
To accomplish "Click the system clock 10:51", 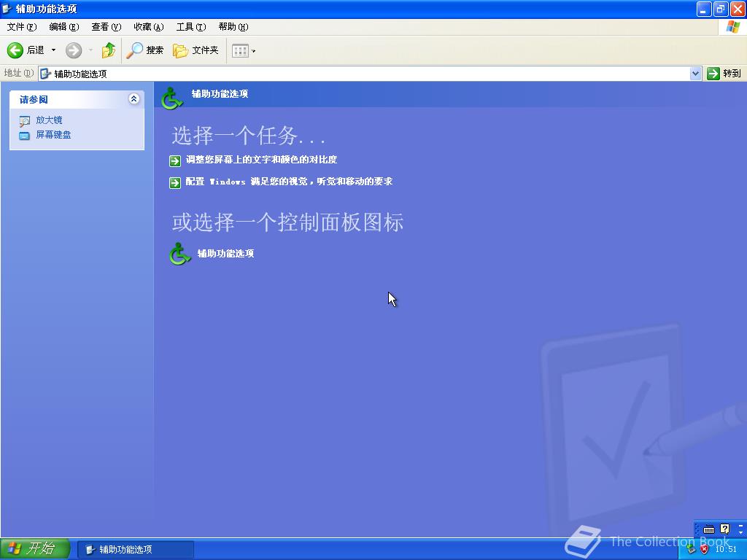I will point(726,549).
